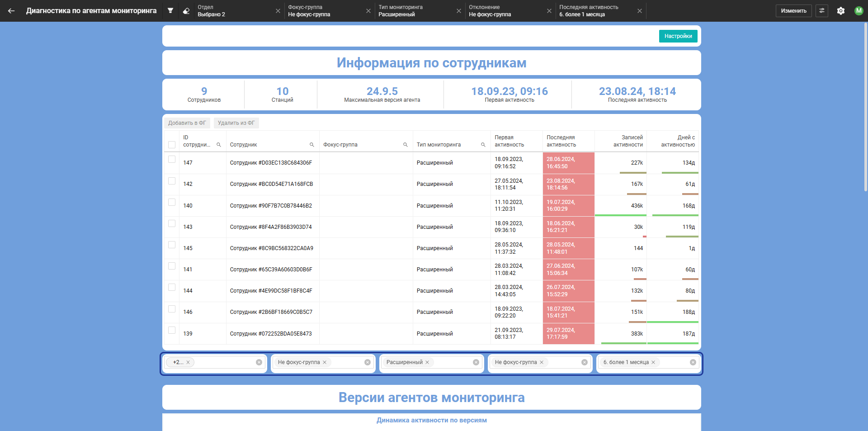868x431 pixels.
Task: Remove the Отдел filter in top bar
Action: pyautogui.click(x=278, y=11)
